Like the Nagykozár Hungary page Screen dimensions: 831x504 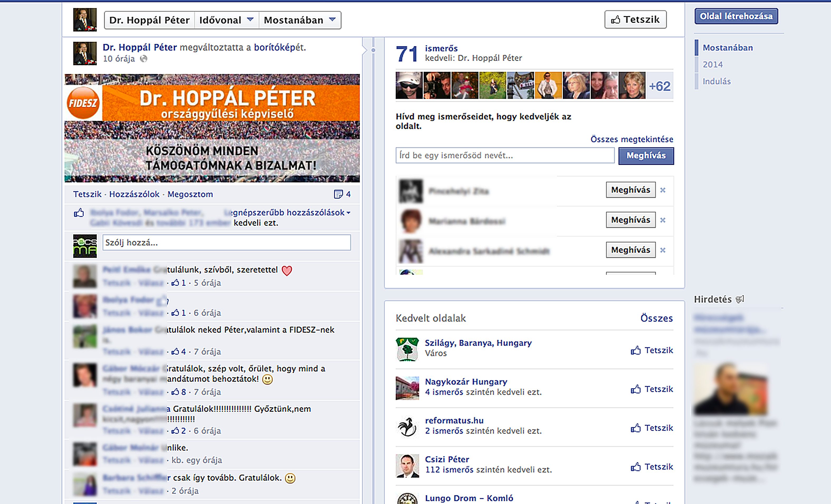(x=652, y=389)
